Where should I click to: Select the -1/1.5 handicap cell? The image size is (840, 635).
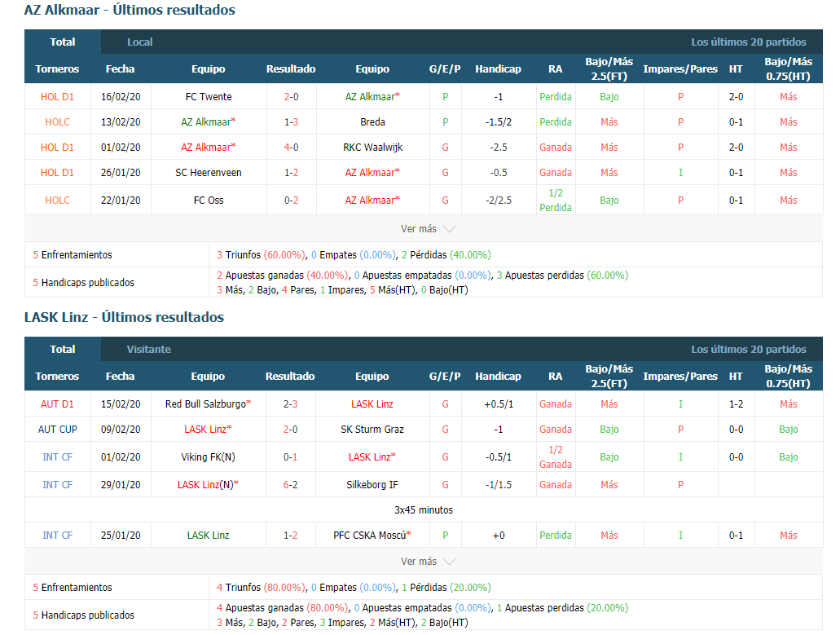point(498,484)
